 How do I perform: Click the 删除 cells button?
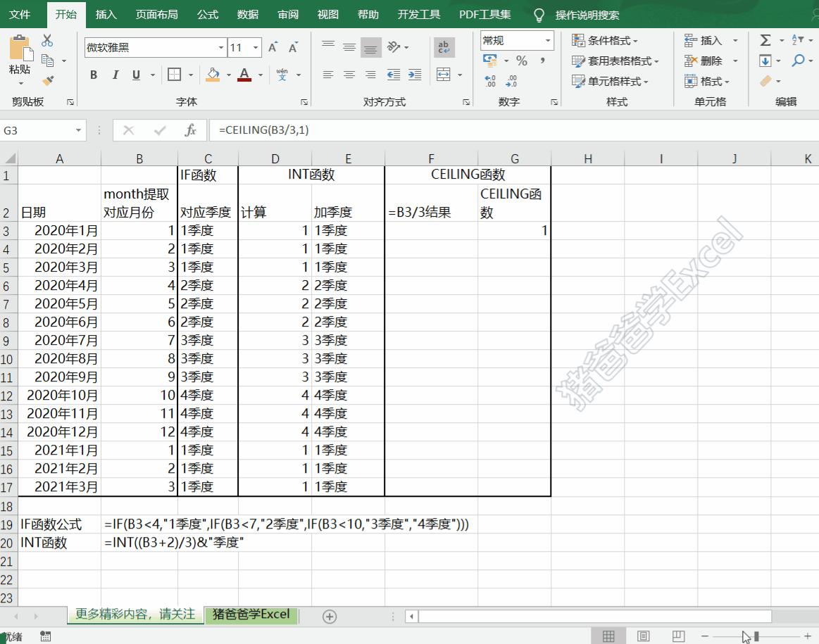[704, 61]
